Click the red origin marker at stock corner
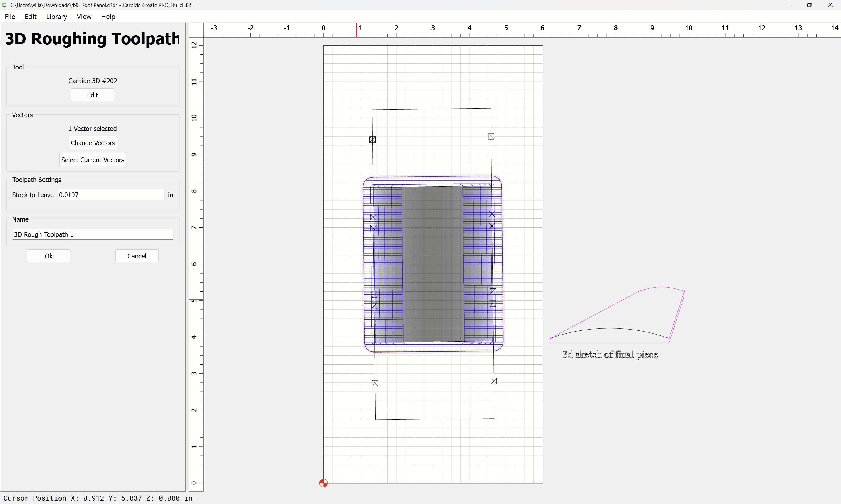Viewport: 841px width, 504px height. click(x=323, y=483)
